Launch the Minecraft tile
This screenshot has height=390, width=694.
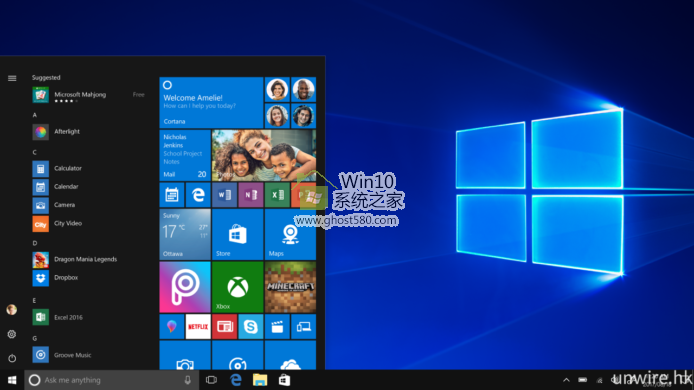(x=290, y=287)
